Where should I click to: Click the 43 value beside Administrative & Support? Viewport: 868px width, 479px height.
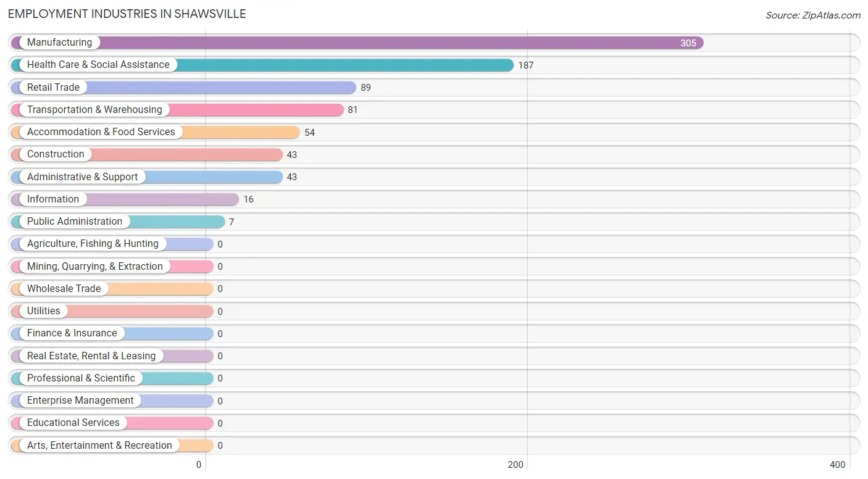coord(292,177)
